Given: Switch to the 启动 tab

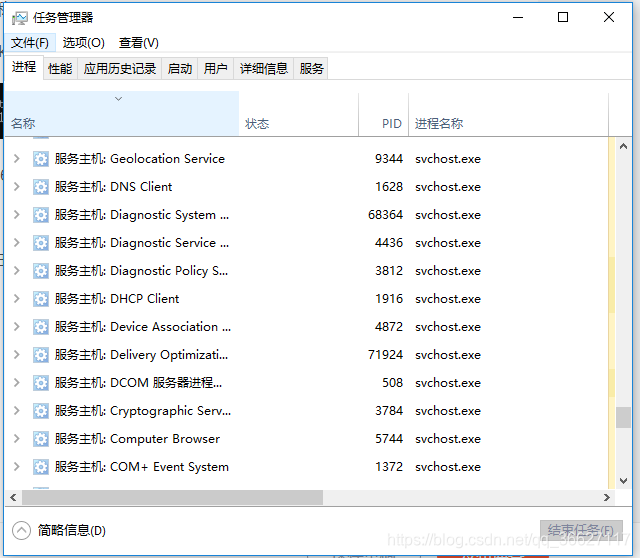Looking at the screenshot, I should [180, 69].
